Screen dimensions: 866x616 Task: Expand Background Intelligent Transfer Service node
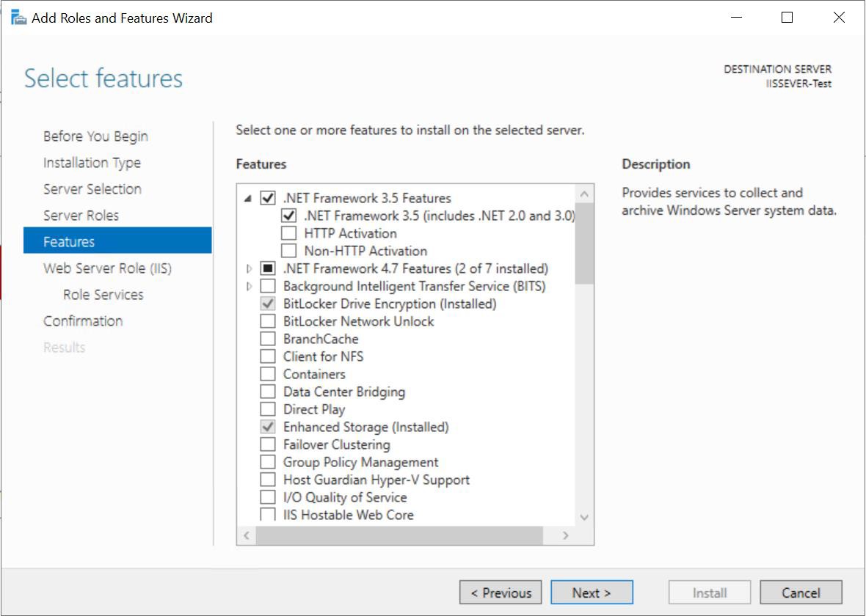pos(249,287)
